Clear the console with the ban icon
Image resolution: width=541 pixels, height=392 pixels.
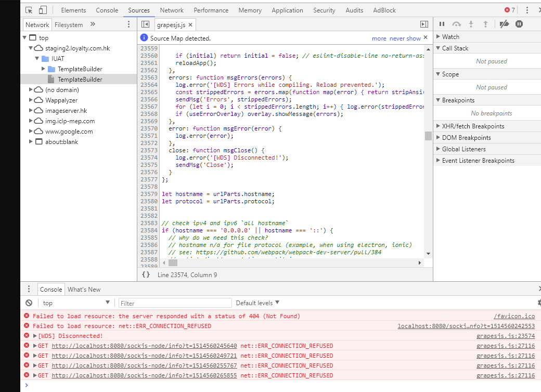(x=29, y=303)
